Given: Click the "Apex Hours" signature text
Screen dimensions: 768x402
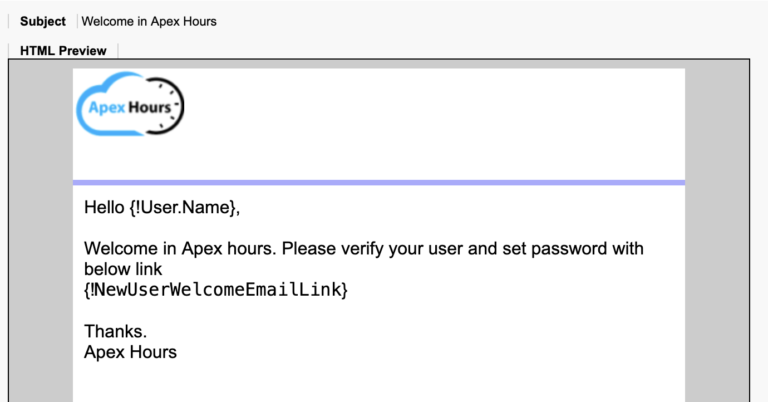Looking at the screenshot, I should tap(130, 352).
